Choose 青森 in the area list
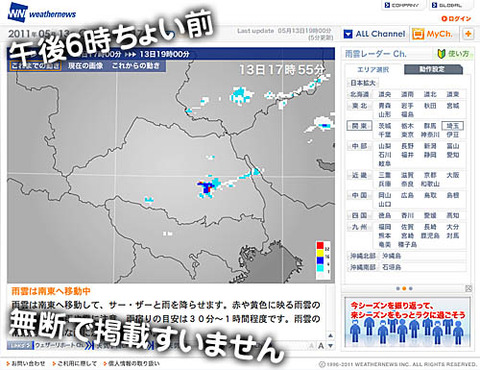This screenshot has height=370, width=480. (385, 106)
